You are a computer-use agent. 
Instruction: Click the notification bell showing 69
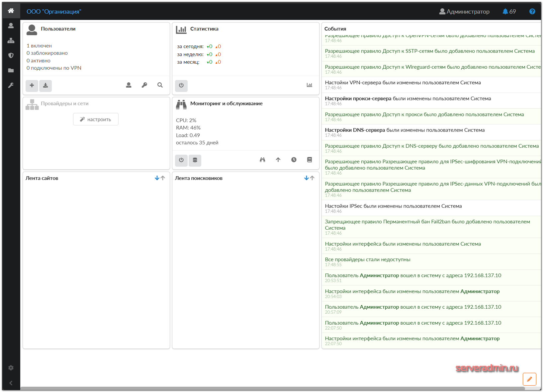[509, 12]
